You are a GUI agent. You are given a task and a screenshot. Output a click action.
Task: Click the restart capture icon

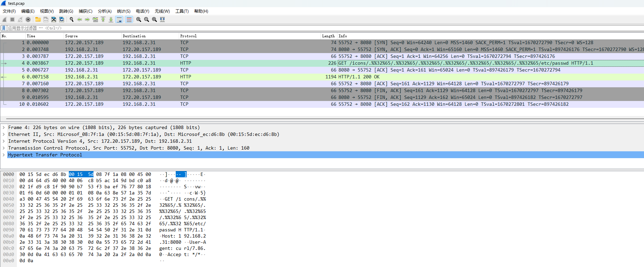point(20,20)
